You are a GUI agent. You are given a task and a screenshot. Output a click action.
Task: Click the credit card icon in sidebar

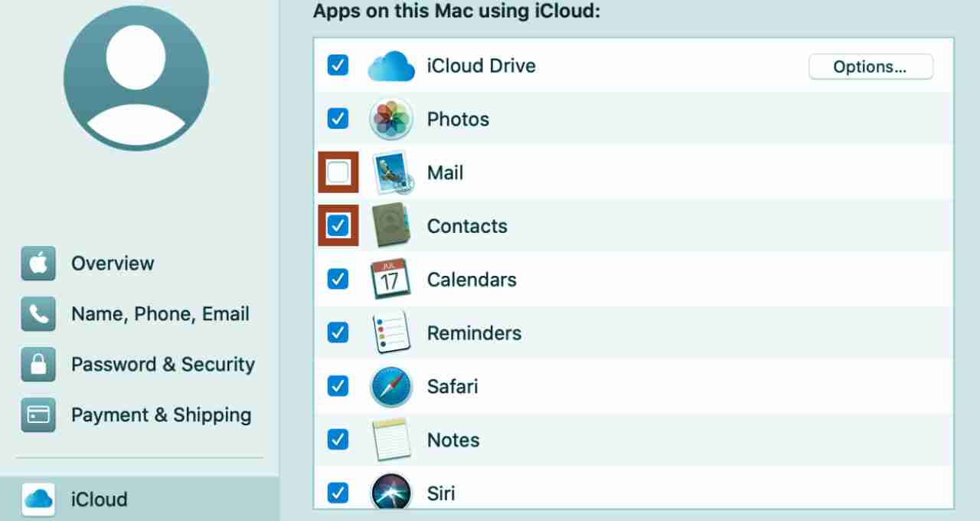click(38, 415)
